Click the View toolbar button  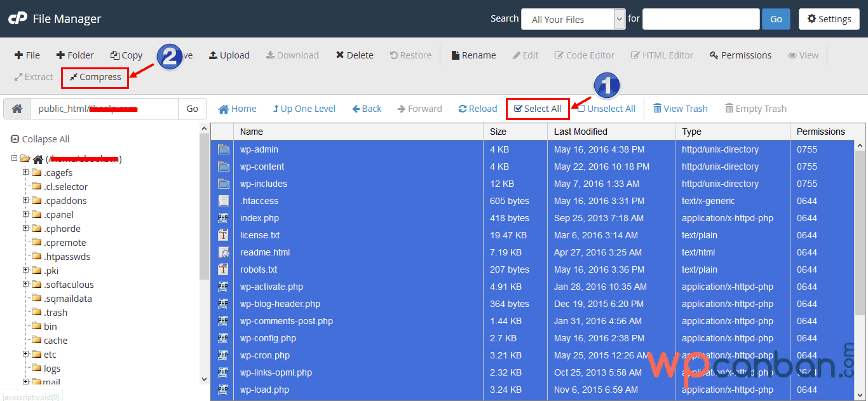tap(803, 55)
